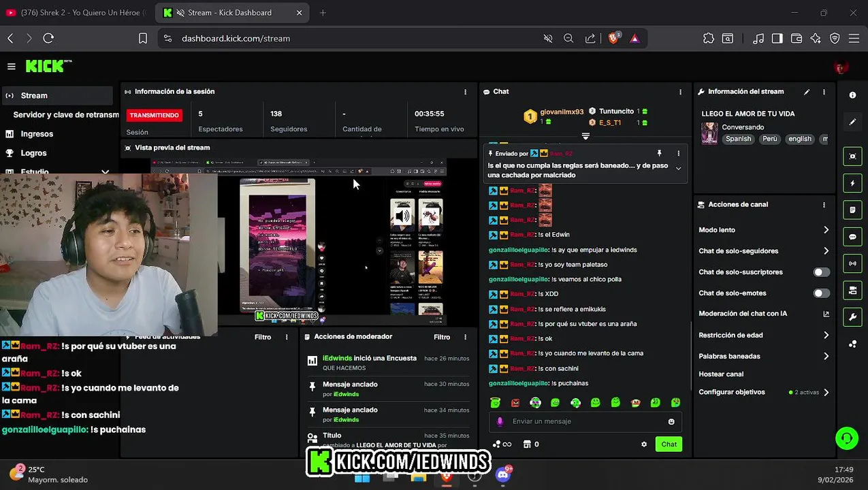Edit stream info with pencil icon
Image resolution: width=868 pixels, height=490 pixels.
(x=807, y=92)
